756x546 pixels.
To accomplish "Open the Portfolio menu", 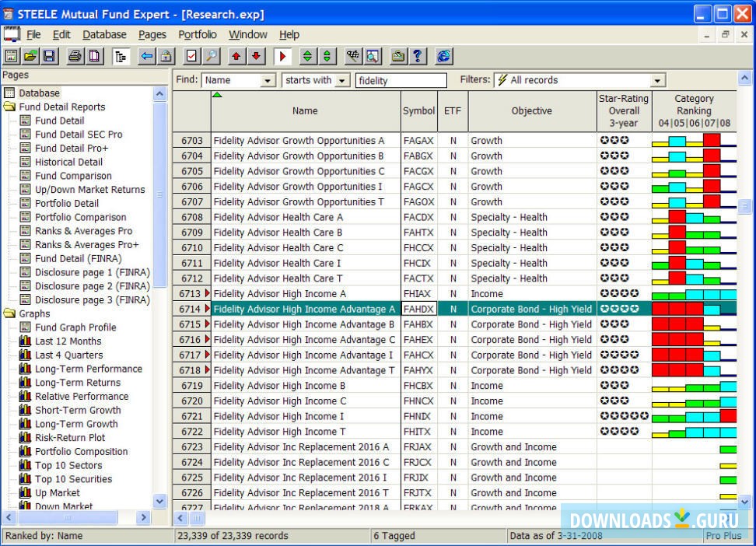I will (198, 34).
